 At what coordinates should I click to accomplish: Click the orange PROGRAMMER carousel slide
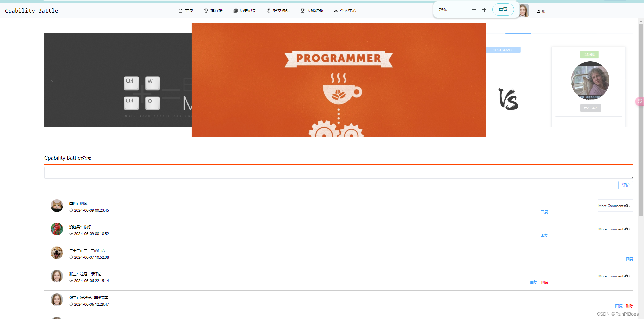coord(338,80)
